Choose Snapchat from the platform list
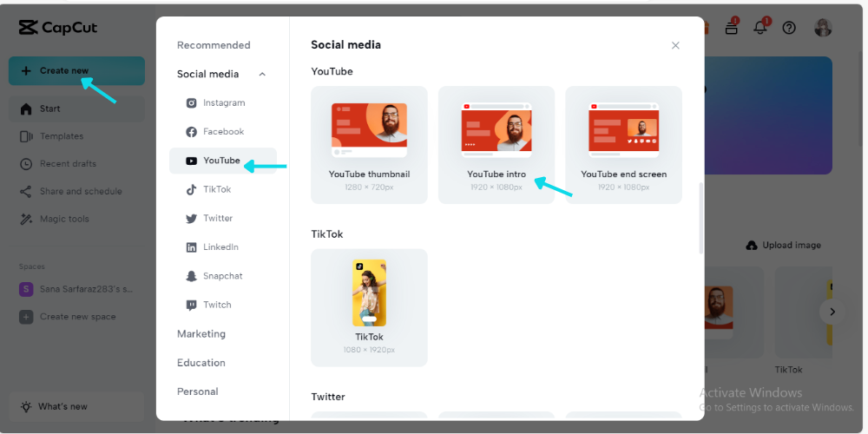Screen dimensions: 868x434 pyautogui.click(x=223, y=276)
